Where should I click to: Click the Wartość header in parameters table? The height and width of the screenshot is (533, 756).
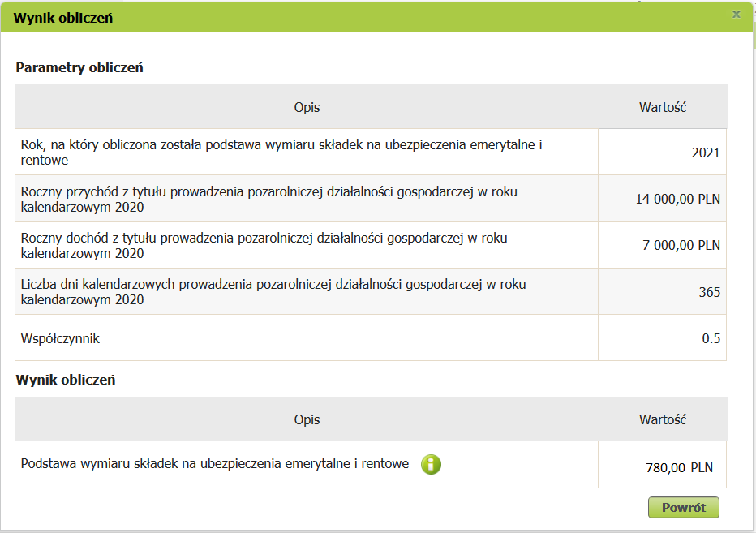[663, 107]
